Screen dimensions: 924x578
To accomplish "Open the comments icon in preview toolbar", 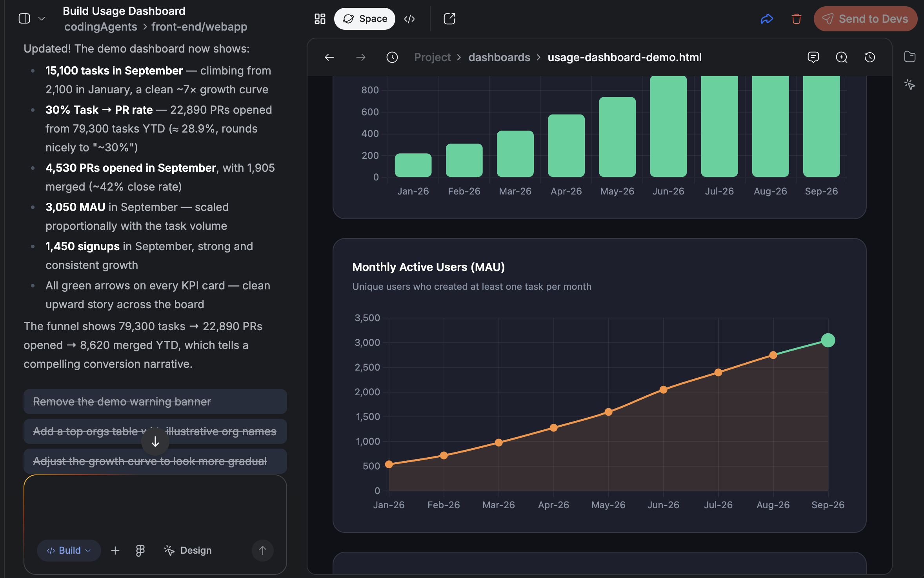I will (x=813, y=57).
